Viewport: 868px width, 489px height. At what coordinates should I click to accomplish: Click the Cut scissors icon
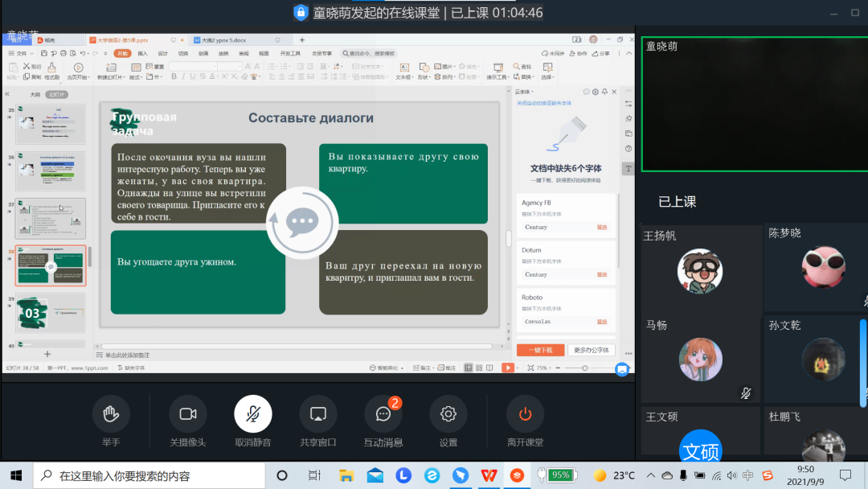[26, 67]
